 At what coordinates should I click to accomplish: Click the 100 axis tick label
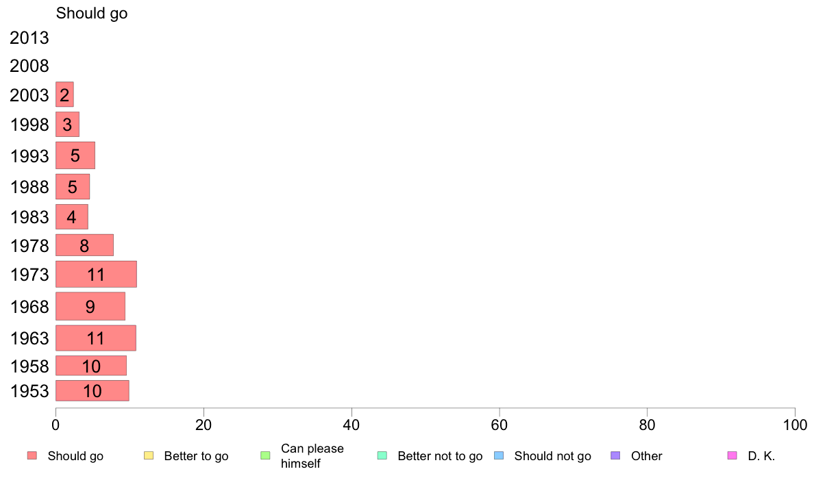click(795, 425)
